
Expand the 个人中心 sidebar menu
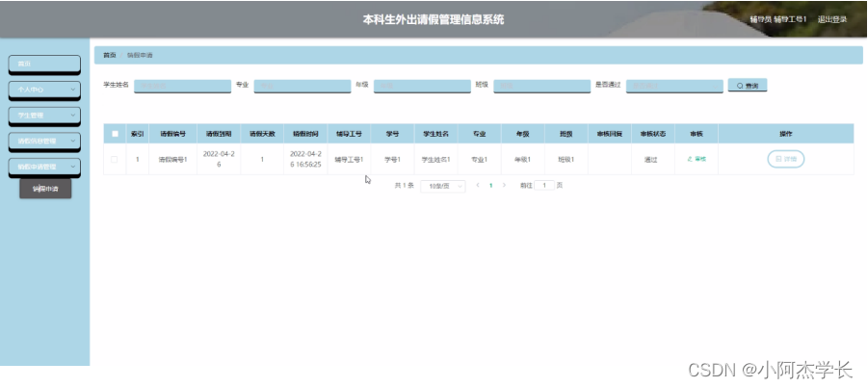(x=44, y=90)
